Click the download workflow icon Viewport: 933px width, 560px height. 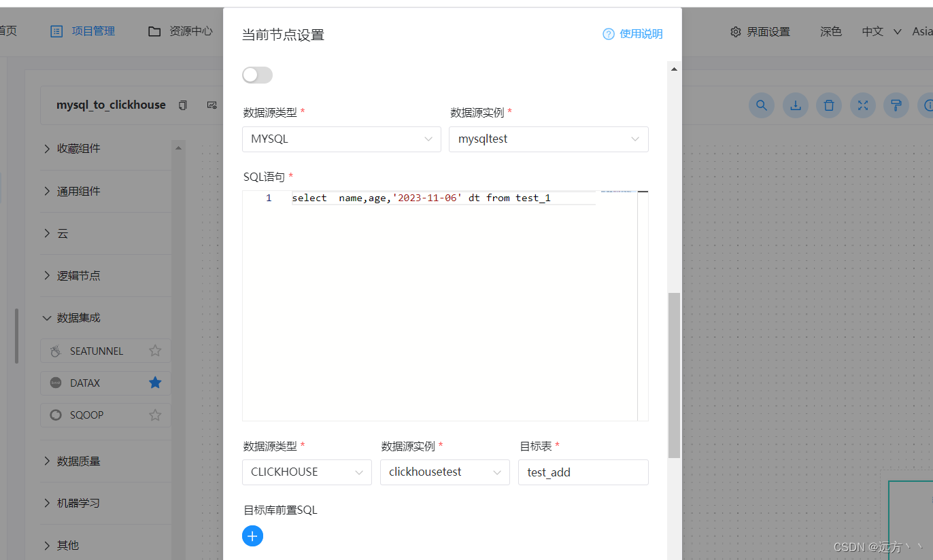tap(795, 105)
